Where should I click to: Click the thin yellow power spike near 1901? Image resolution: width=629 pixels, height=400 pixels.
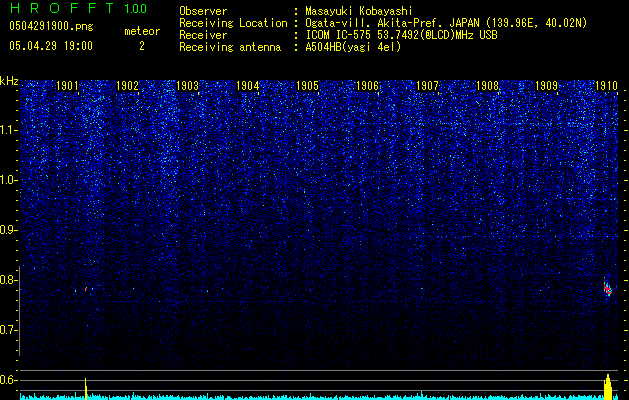(x=85, y=388)
